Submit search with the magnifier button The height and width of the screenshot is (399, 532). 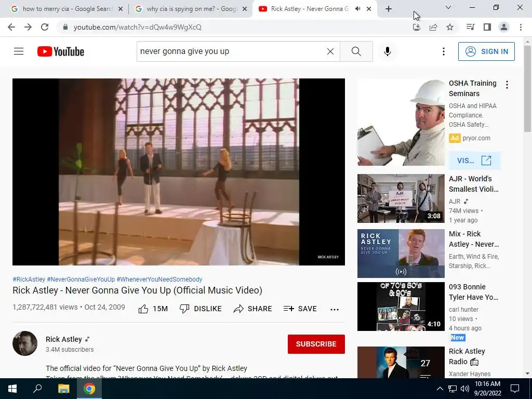click(356, 51)
